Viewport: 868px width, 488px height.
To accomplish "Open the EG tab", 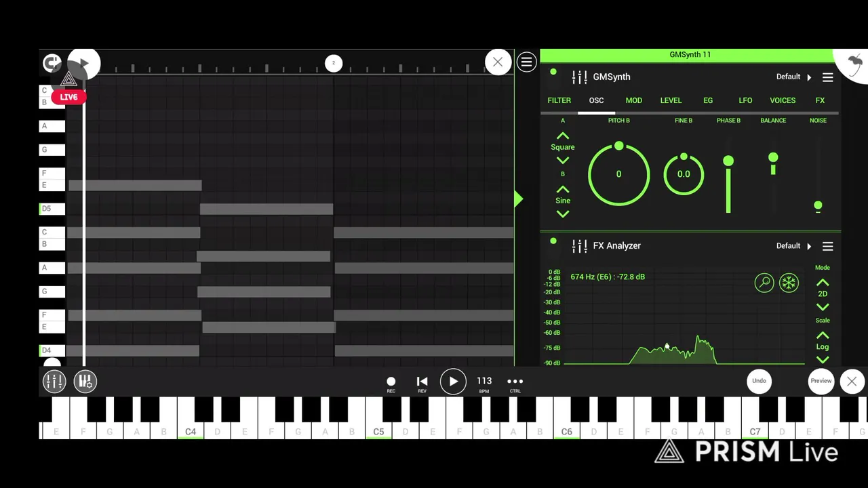I will tap(708, 100).
